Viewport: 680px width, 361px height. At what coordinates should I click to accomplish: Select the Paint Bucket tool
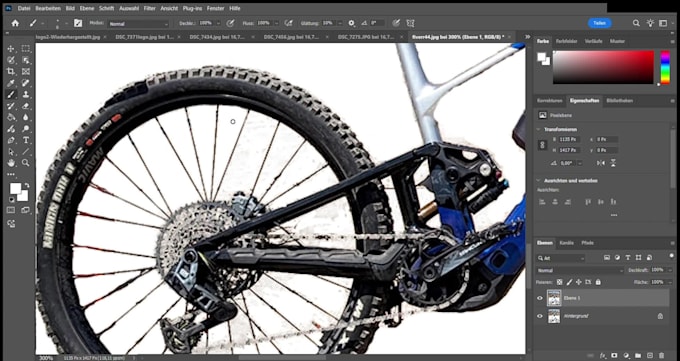11,117
